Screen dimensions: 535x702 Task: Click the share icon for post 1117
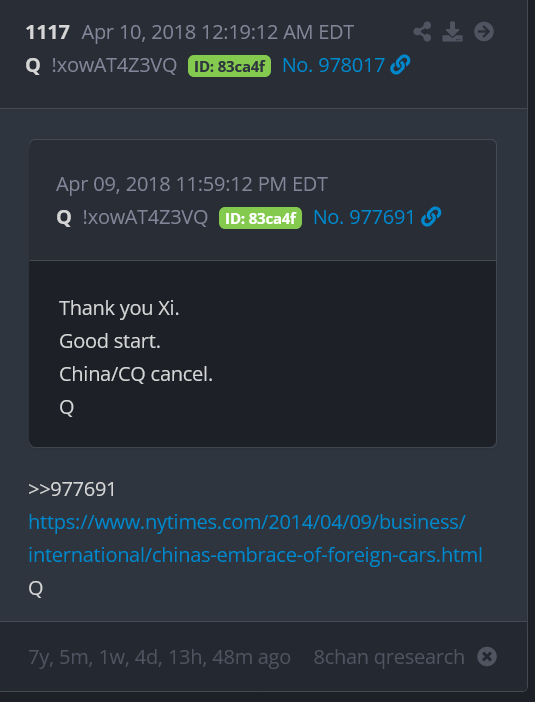tap(422, 32)
